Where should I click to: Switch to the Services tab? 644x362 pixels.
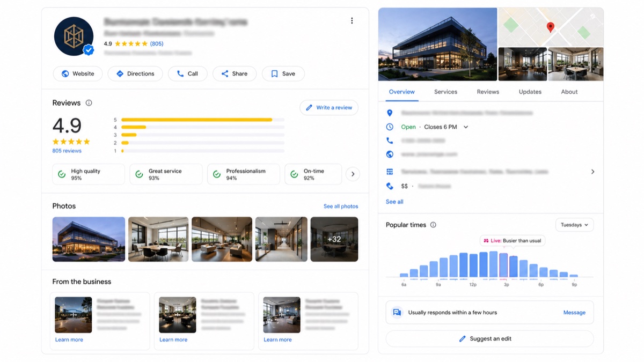click(445, 92)
